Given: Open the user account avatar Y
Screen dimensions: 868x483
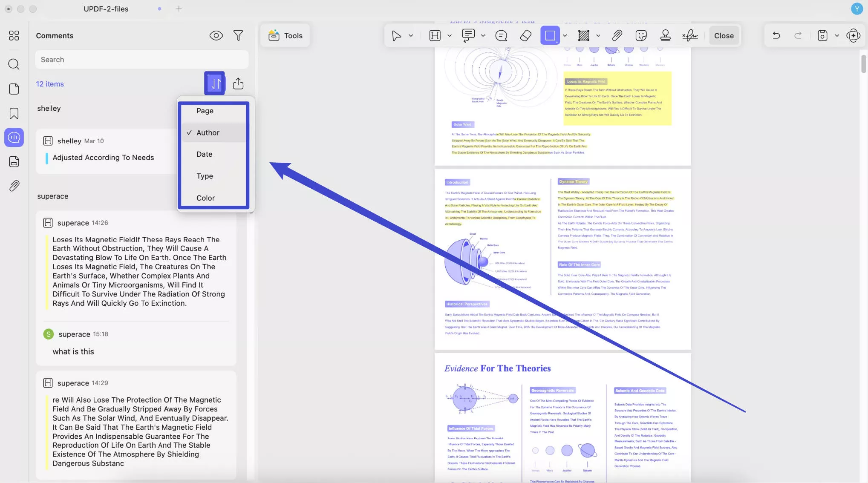Looking at the screenshot, I should (x=856, y=9).
